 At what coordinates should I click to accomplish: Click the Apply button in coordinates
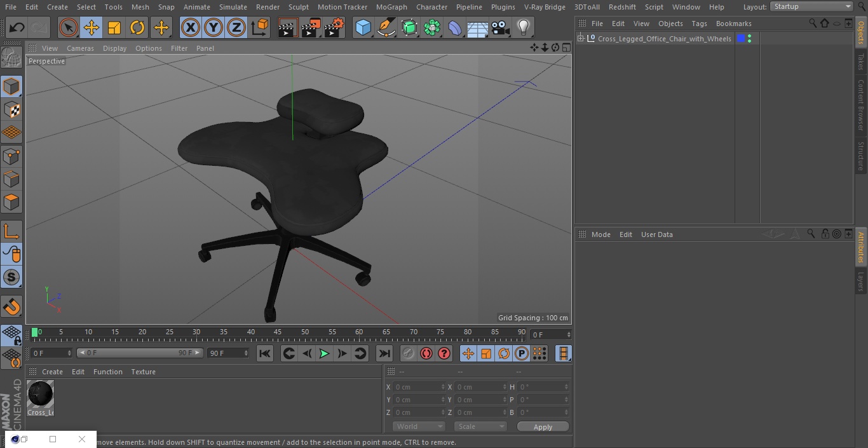coord(543,427)
